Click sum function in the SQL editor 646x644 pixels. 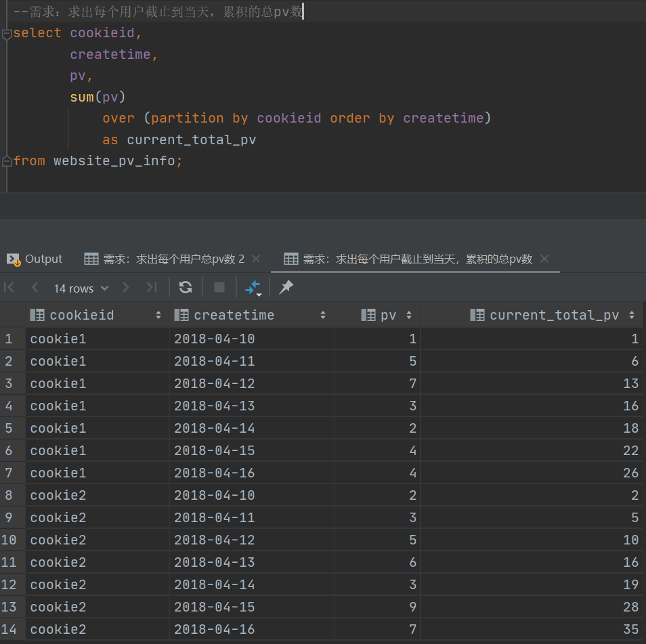pos(81,98)
